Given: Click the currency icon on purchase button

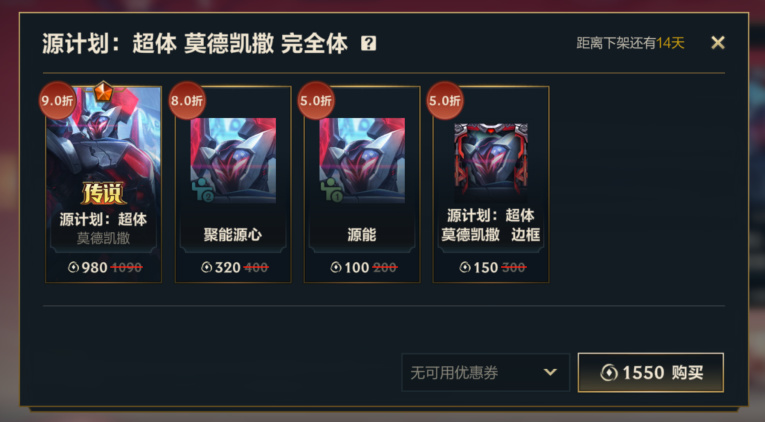Looking at the screenshot, I should (609, 373).
